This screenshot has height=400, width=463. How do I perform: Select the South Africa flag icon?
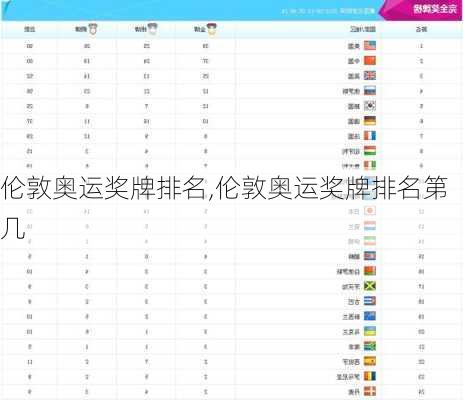[370, 347]
